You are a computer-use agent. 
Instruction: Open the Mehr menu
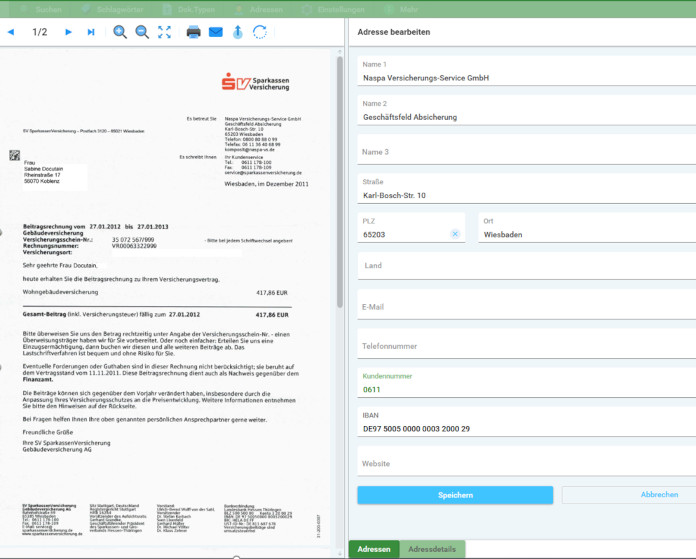402,9
